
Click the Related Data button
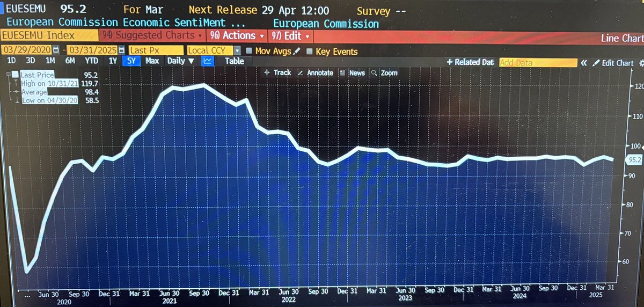(x=470, y=62)
